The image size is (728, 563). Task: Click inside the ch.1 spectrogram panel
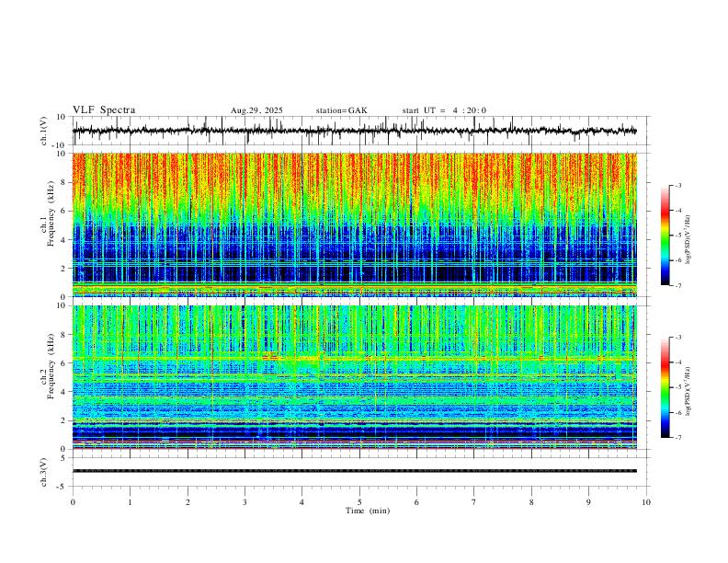[x=355, y=224]
